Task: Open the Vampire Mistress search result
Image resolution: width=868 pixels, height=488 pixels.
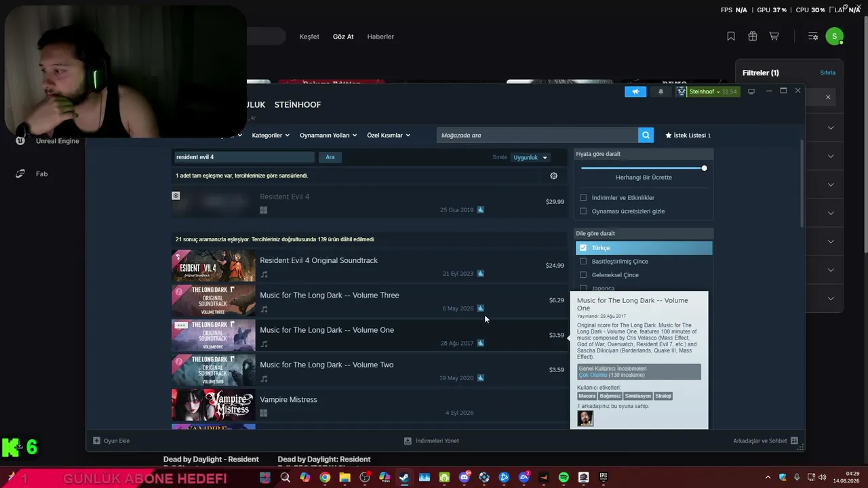Action: (x=370, y=405)
